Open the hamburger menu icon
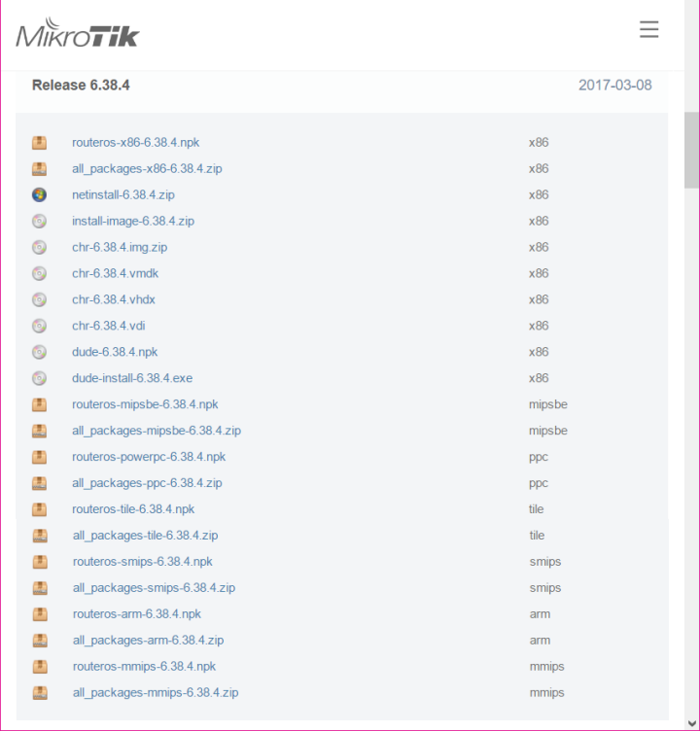The width and height of the screenshot is (700, 731). click(648, 29)
